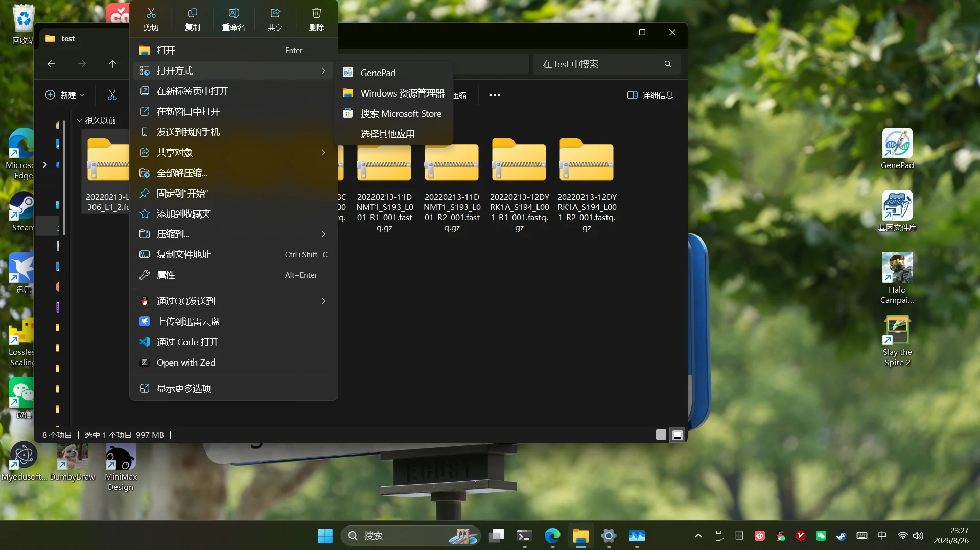Choose 复制文件地址 entry
The image size is (980, 550).
234,254
